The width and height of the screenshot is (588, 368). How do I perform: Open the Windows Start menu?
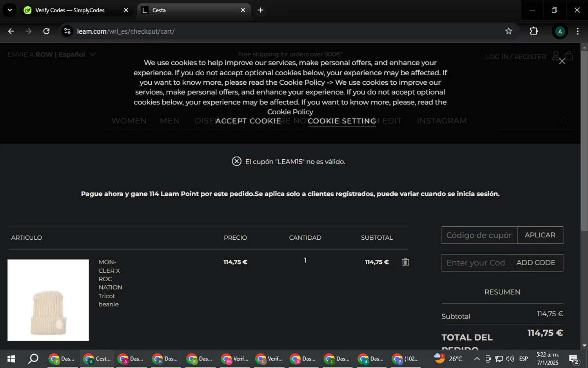[11, 359]
